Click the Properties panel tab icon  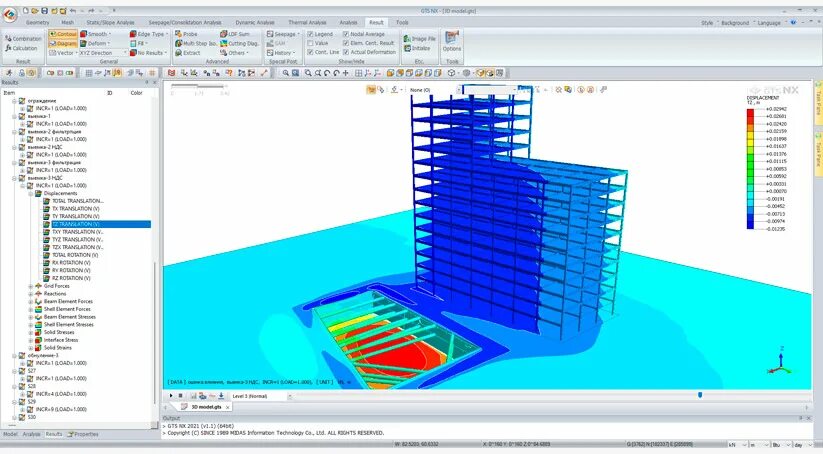pos(70,434)
